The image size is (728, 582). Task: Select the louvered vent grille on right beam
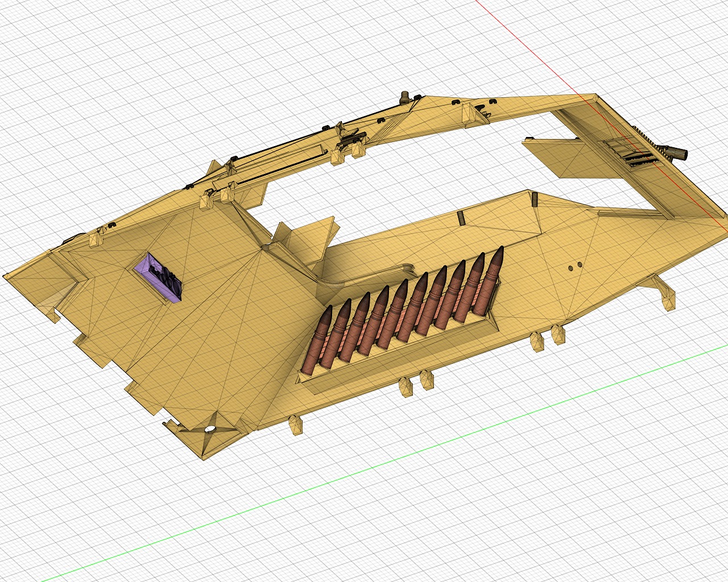pyautogui.click(x=632, y=151)
